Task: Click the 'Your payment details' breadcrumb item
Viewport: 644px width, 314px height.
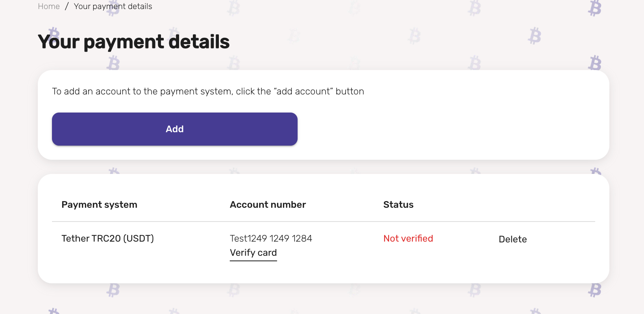Action: click(113, 6)
